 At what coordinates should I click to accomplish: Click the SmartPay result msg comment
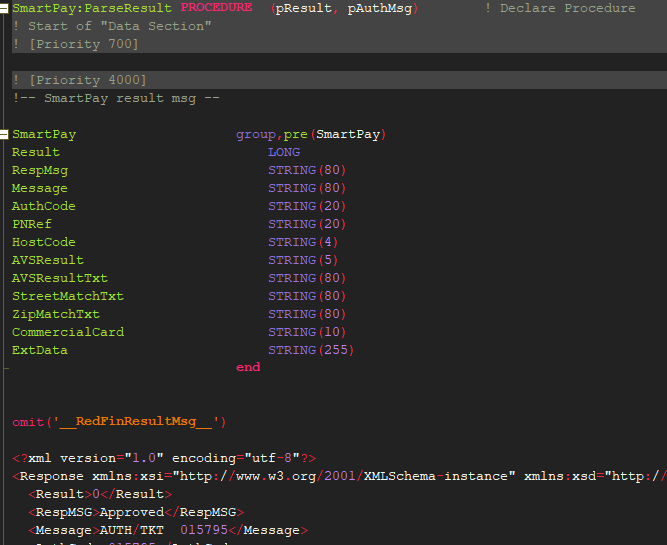pos(116,98)
